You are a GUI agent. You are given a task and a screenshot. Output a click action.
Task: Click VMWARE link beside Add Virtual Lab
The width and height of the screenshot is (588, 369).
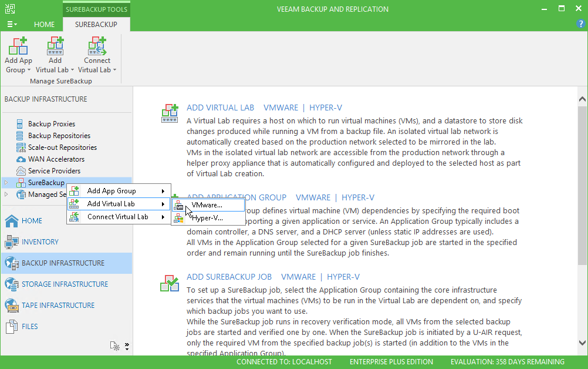281,108
